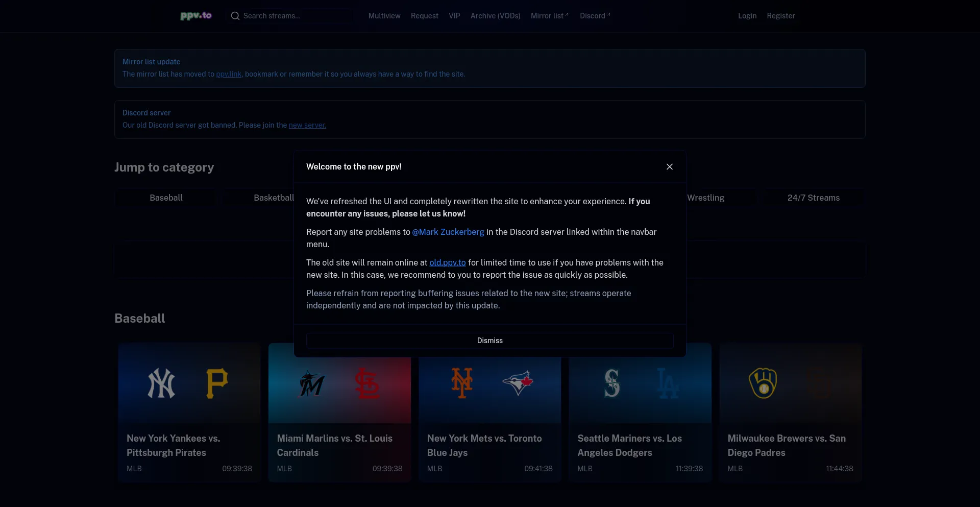Close the Welcome dialog with the X icon
This screenshot has height=507, width=980.
coord(670,167)
